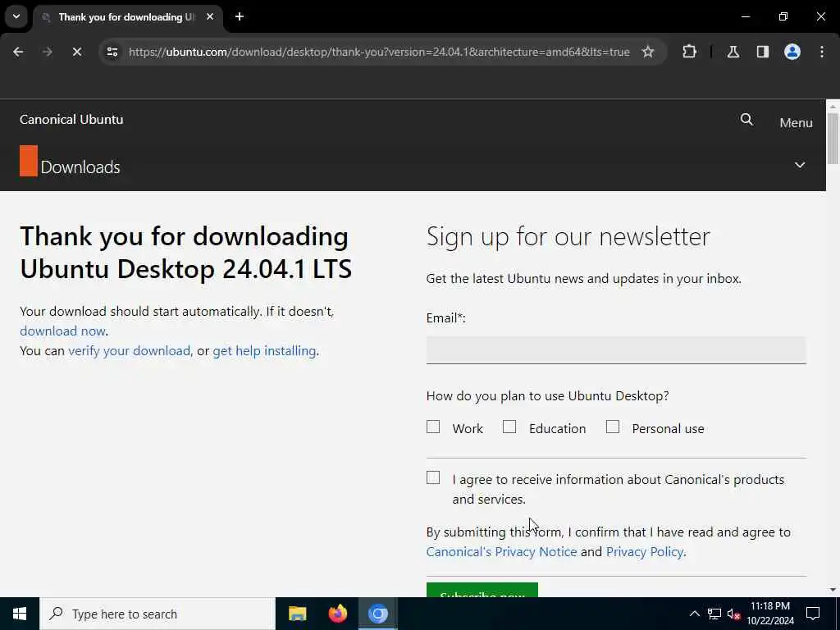The width and height of the screenshot is (840, 630).
Task: Click the scrollbar down arrow
Action: click(833, 590)
